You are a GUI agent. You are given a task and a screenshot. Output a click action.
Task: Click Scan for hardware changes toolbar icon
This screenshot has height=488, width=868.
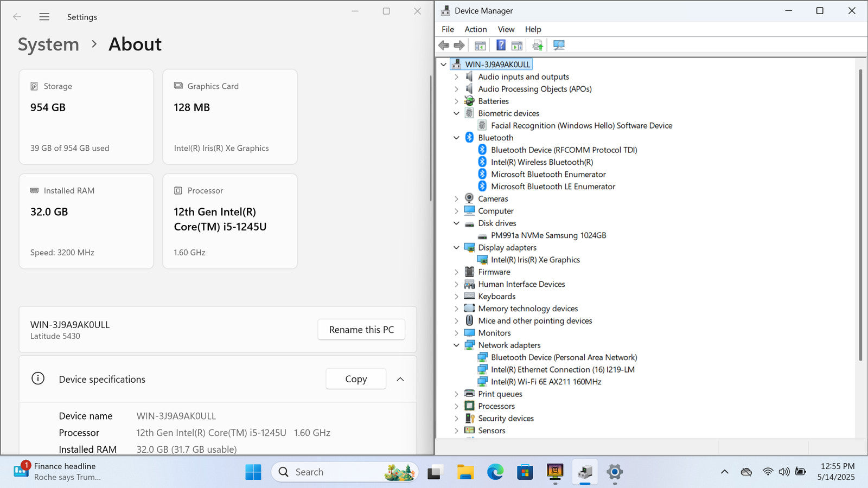point(559,46)
